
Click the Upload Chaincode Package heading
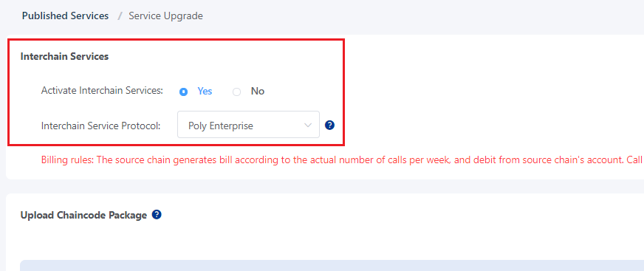tap(83, 215)
